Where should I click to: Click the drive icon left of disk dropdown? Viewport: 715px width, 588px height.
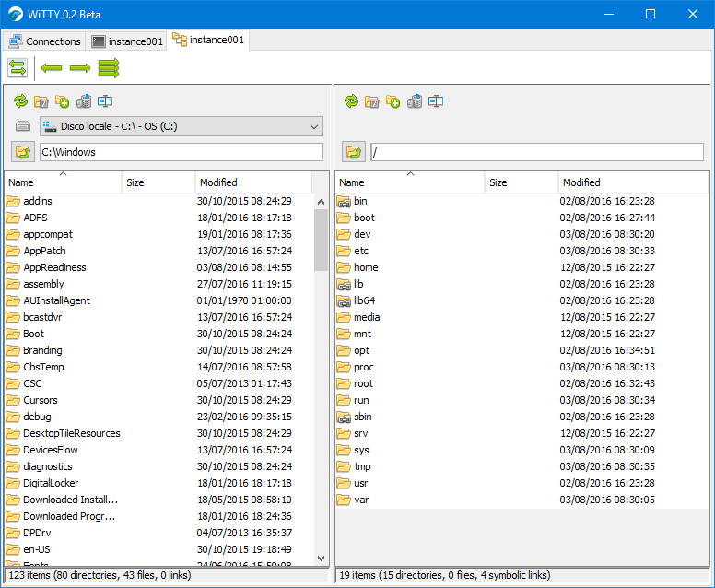point(23,126)
